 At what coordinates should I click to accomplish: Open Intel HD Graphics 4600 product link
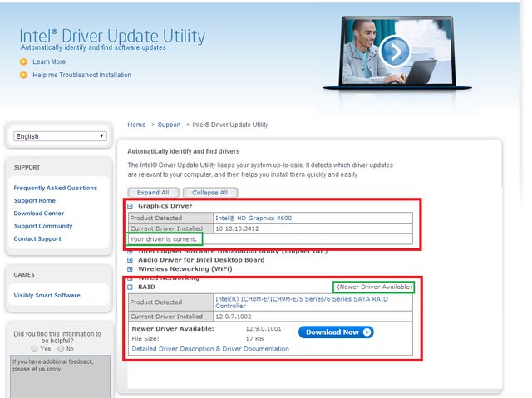pyautogui.click(x=254, y=218)
